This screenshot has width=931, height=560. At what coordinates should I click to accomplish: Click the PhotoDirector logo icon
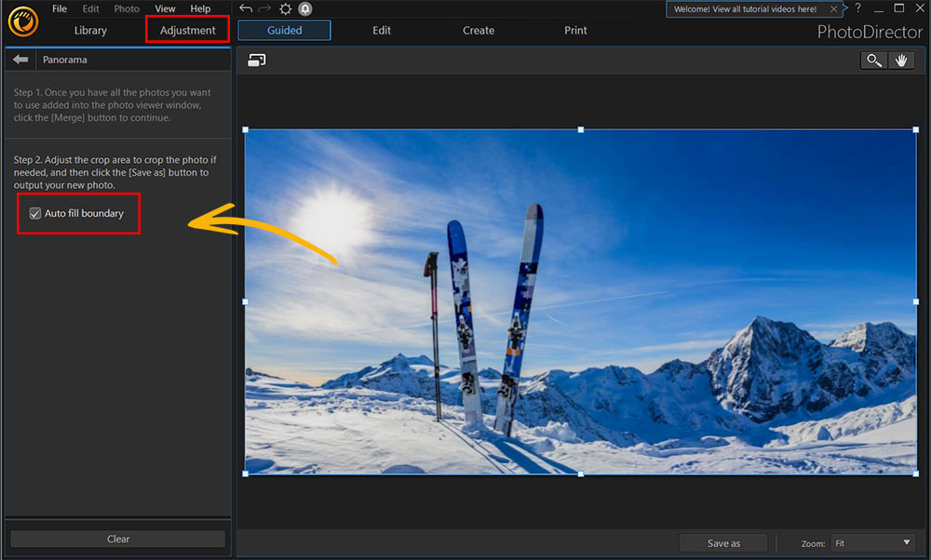[x=22, y=20]
